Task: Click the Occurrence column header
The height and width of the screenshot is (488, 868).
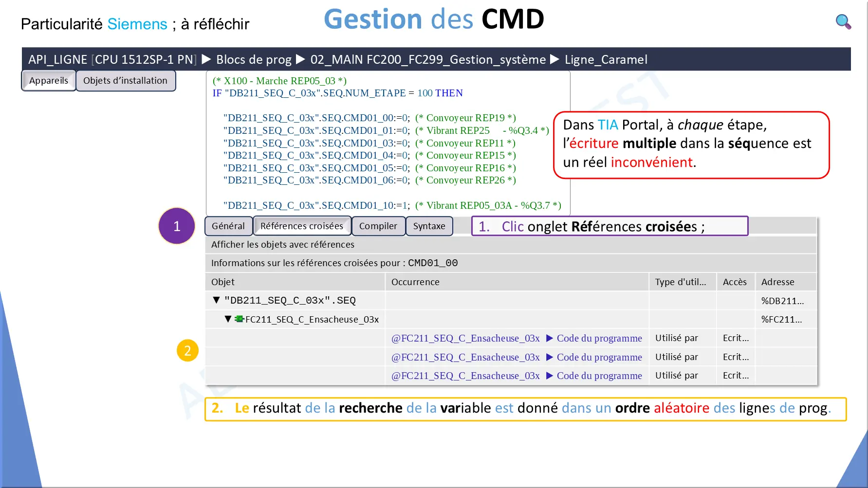Action: pyautogui.click(x=517, y=282)
